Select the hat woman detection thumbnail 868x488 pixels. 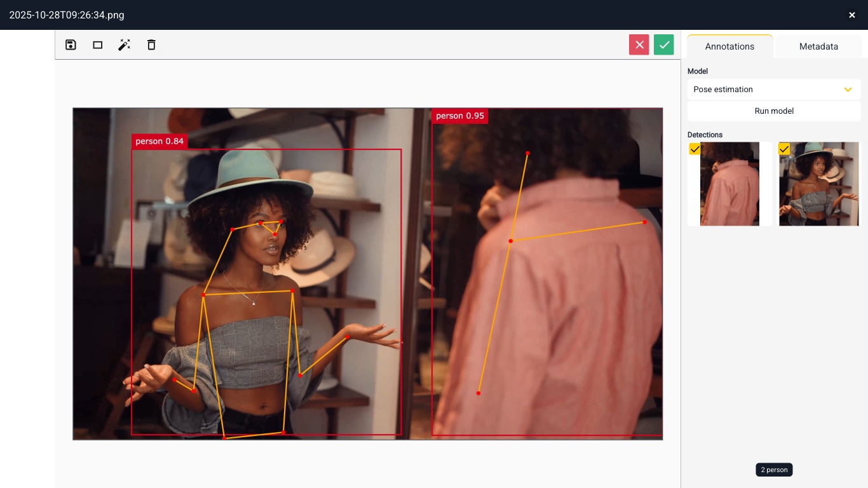click(x=818, y=184)
